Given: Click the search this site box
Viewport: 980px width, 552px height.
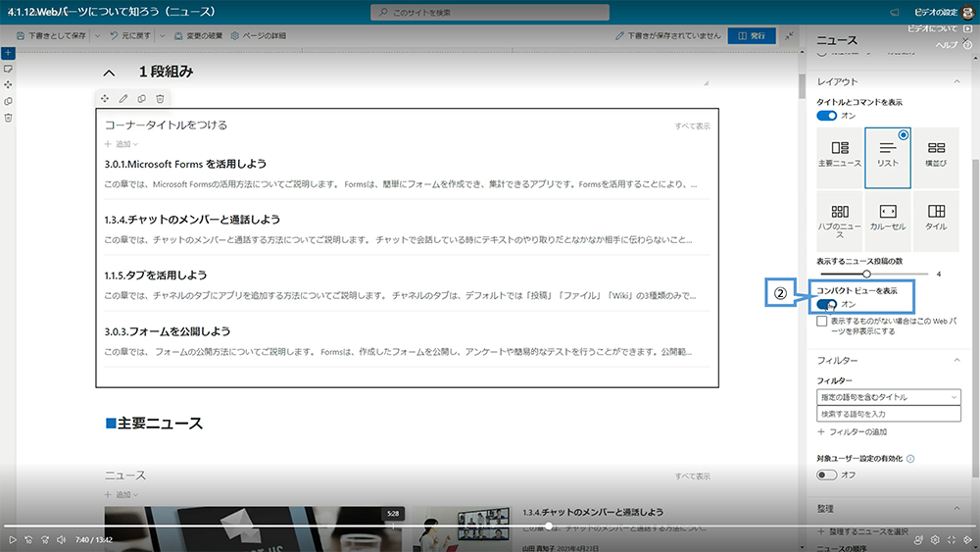Looking at the screenshot, I should coord(490,13).
